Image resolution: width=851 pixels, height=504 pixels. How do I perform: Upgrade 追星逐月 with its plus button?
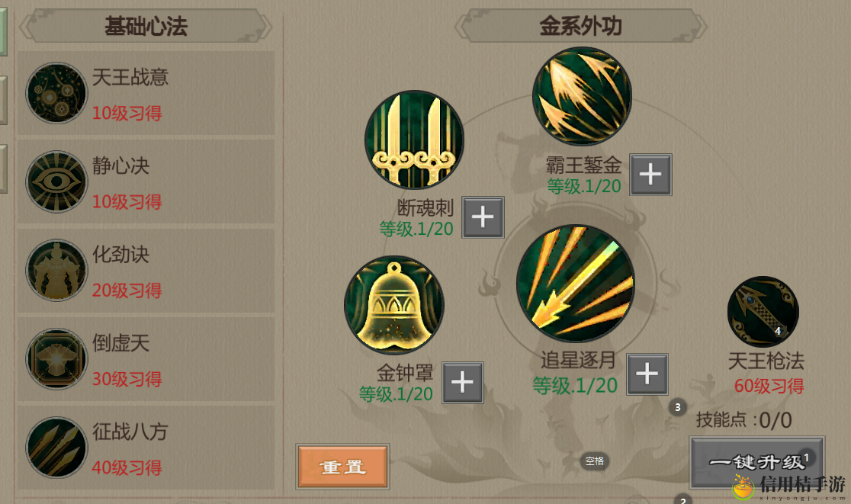click(x=647, y=374)
